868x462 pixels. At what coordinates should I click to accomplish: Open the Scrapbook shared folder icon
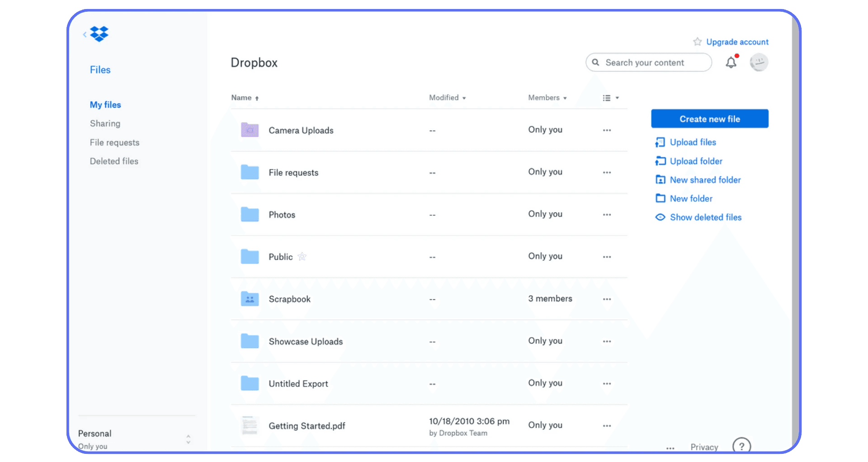click(250, 299)
